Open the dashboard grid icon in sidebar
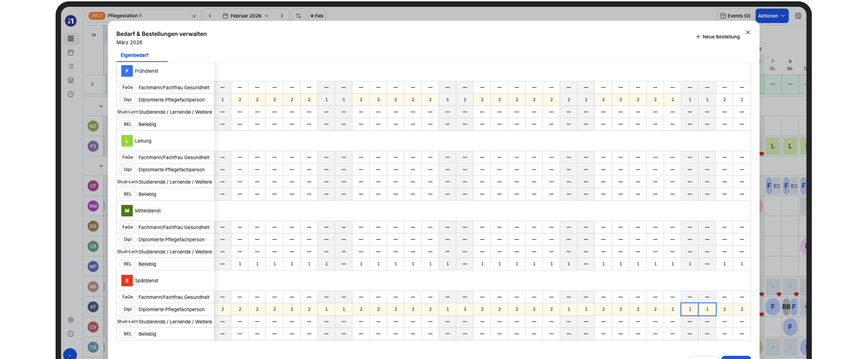 point(71,39)
